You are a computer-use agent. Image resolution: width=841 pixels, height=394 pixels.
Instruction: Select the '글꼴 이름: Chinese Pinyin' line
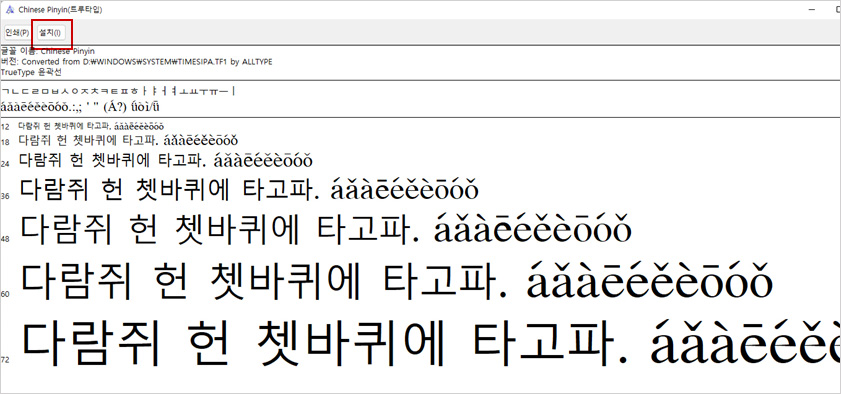[48, 52]
